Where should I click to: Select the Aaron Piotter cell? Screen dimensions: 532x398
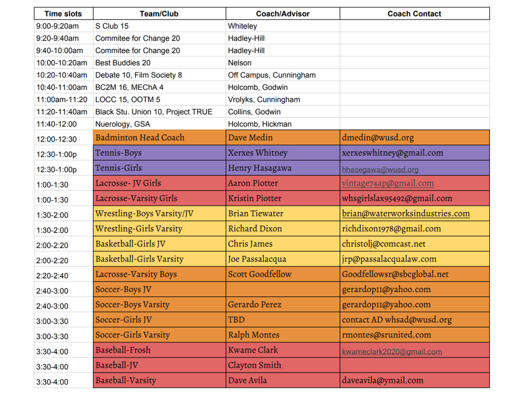click(x=283, y=183)
